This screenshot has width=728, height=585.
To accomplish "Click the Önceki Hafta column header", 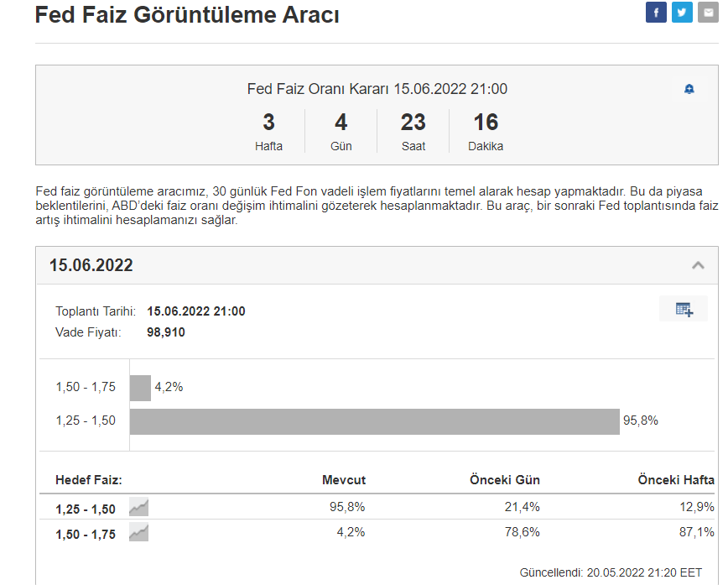I will tap(676, 480).
